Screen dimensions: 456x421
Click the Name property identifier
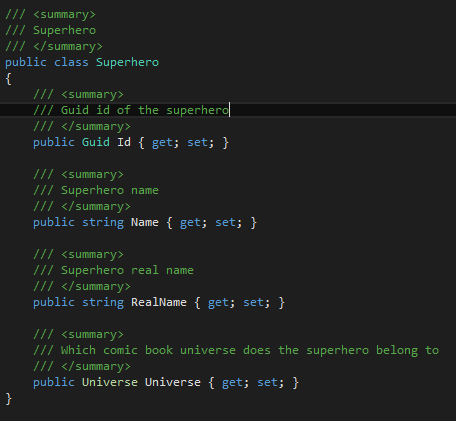coord(145,222)
